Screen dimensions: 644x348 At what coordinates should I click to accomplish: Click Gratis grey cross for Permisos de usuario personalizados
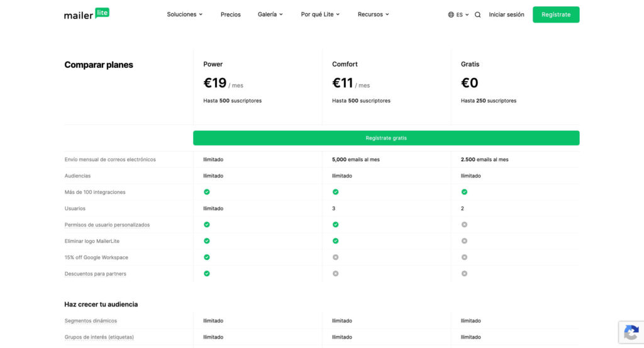(464, 225)
